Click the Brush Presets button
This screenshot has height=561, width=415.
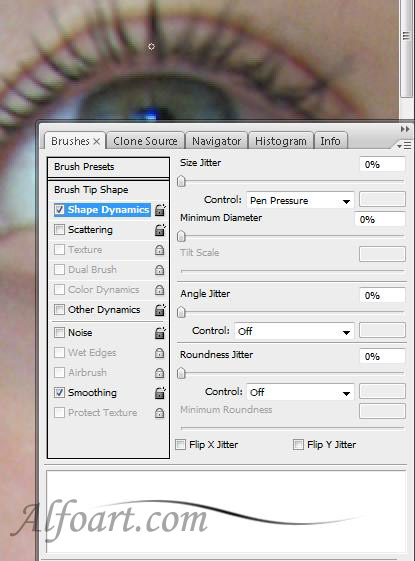(x=108, y=167)
